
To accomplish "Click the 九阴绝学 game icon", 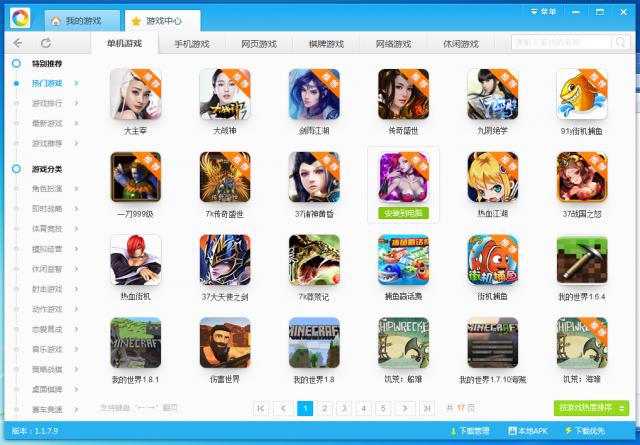I will (x=493, y=94).
